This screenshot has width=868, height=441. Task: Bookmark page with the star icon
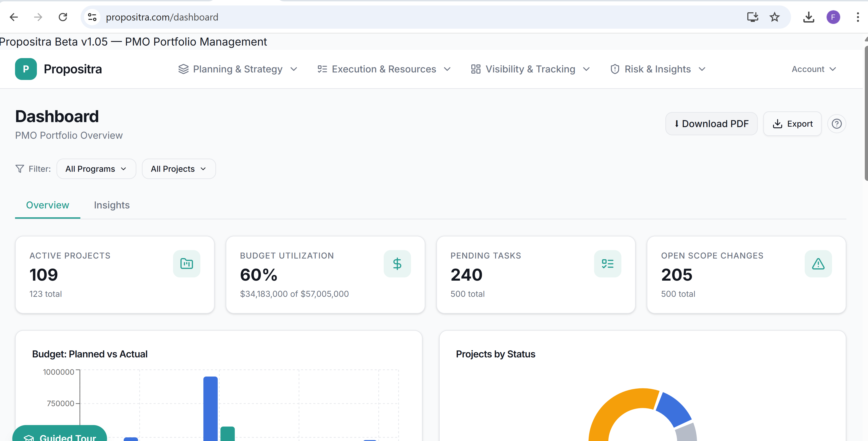pos(774,17)
